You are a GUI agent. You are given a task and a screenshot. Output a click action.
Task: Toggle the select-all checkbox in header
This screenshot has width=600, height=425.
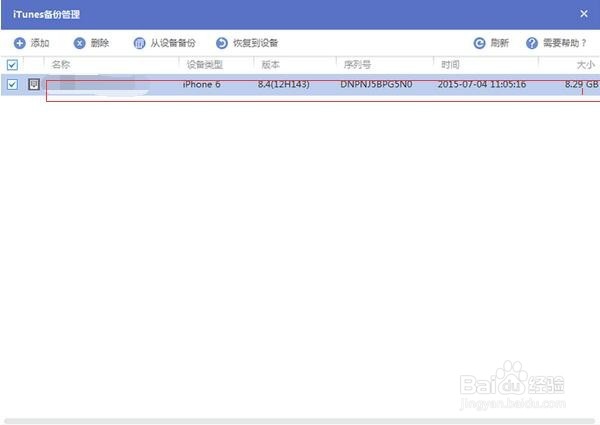coord(12,65)
